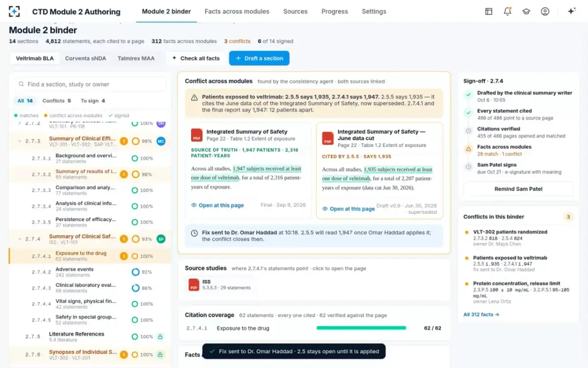Screen dimensions: 588x368
Task: Click the conflict badge on Exposure to the drug
Action: pyautogui.click(x=124, y=256)
